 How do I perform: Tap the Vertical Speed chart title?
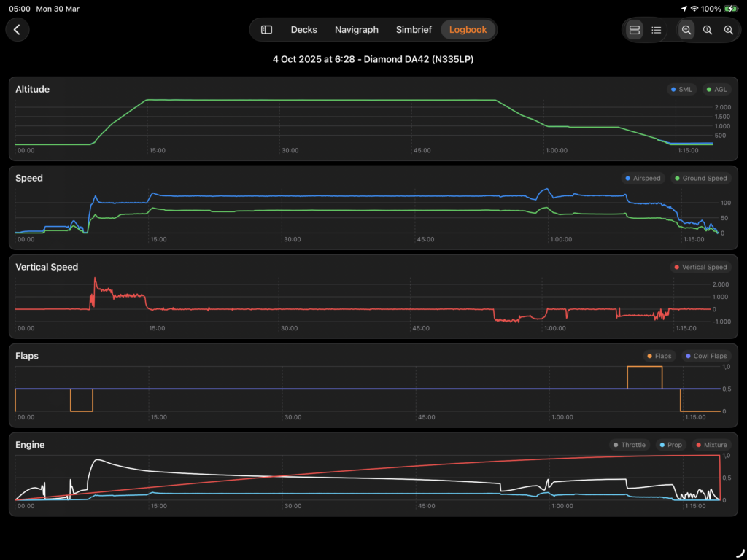click(x=47, y=267)
